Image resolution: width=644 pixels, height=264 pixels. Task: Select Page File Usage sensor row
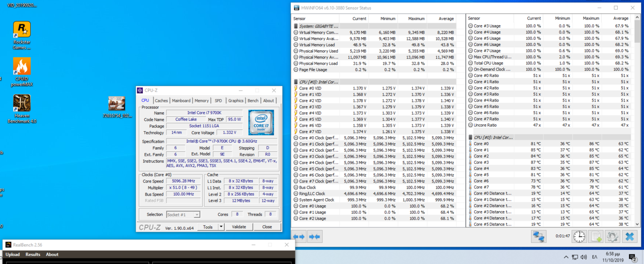point(374,69)
